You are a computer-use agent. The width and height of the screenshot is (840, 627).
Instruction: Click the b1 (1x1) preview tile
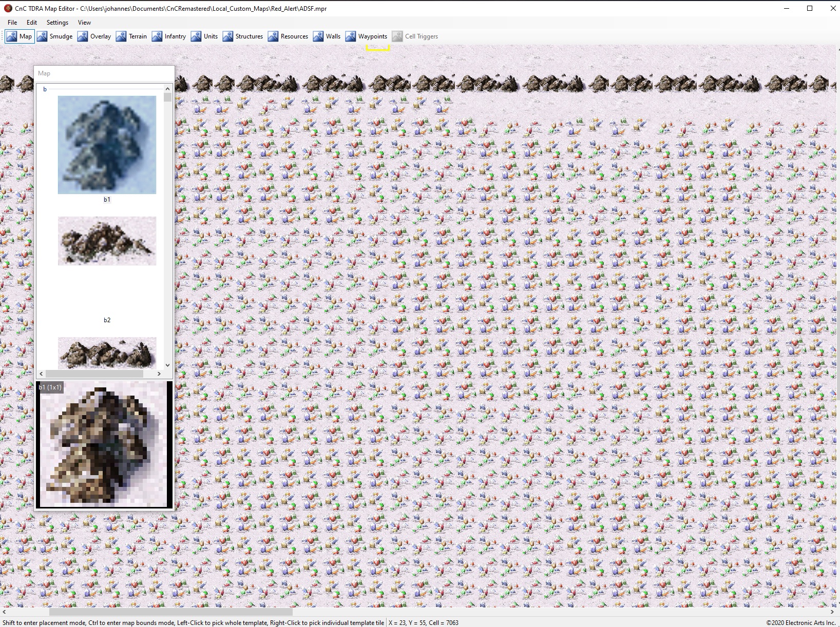[x=104, y=444]
